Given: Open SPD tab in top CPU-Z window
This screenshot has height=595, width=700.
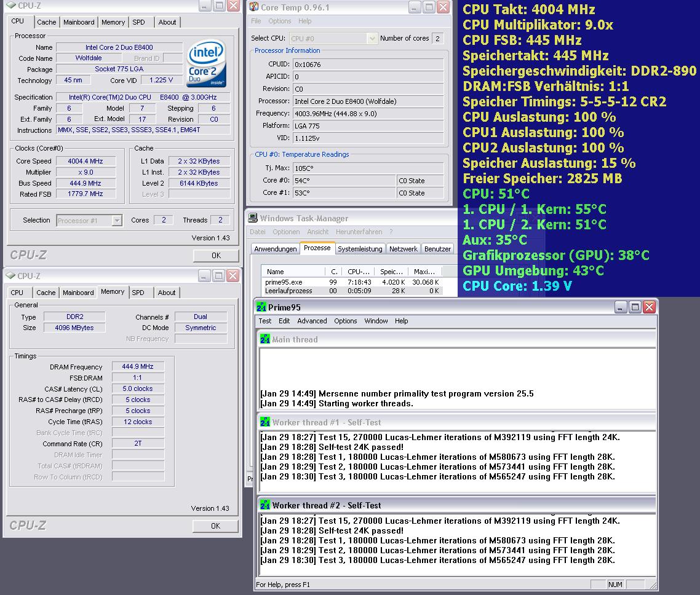Looking at the screenshot, I should 138,22.
